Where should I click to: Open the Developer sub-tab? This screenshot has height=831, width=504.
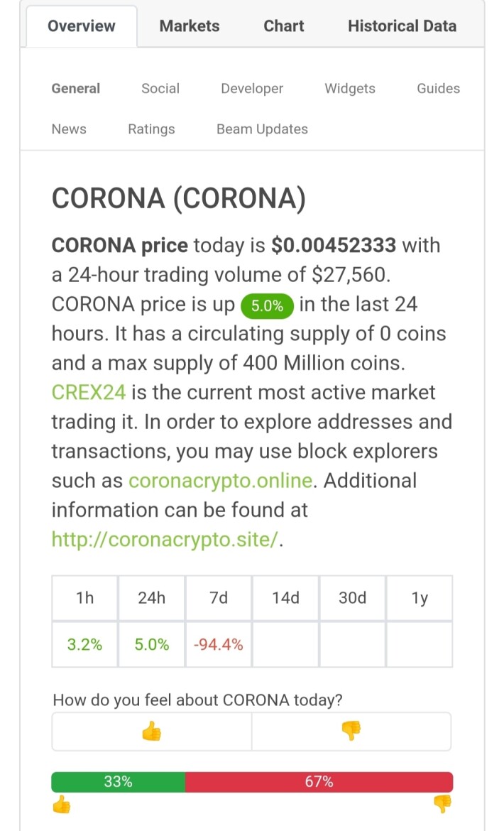click(x=252, y=89)
